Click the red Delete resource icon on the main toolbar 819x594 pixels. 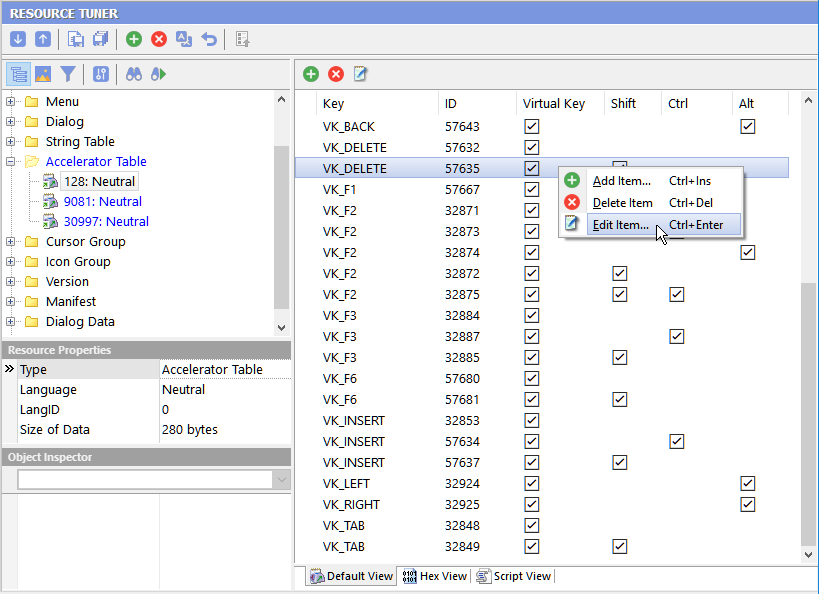[158, 38]
